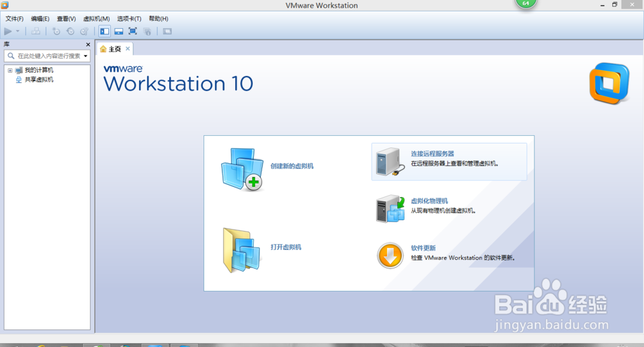Click the 软件更新 link

[x=423, y=248]
